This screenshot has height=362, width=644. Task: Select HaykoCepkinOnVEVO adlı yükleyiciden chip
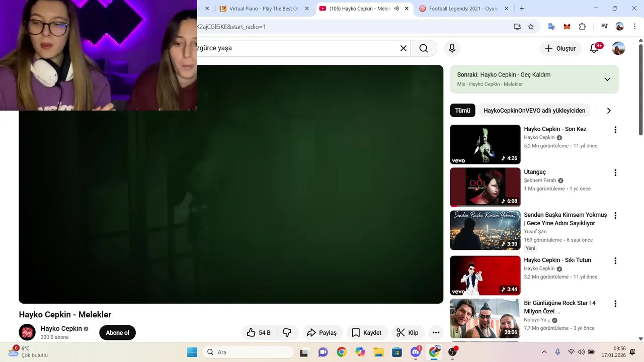click(534, 111)
